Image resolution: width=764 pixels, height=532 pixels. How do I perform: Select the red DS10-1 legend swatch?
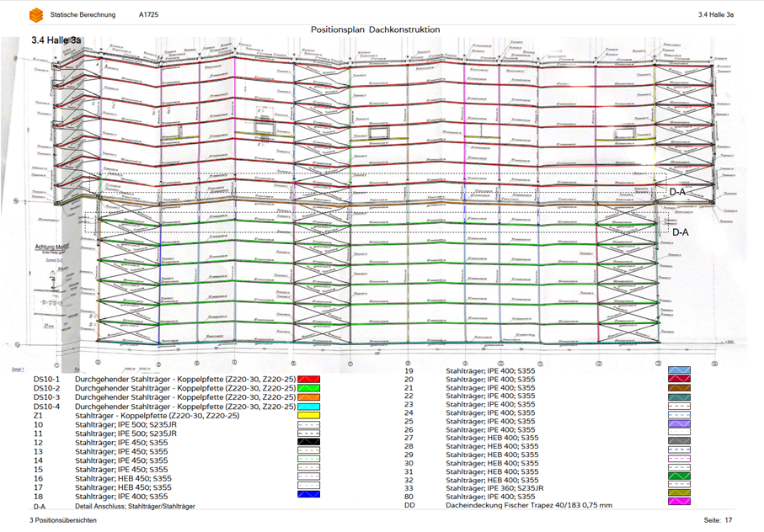[x=309, y=380]
